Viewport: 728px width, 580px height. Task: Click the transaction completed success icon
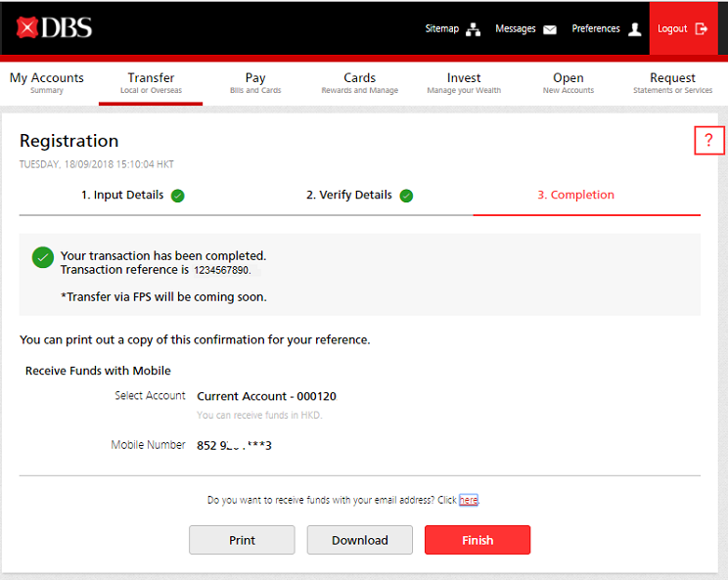42,257
